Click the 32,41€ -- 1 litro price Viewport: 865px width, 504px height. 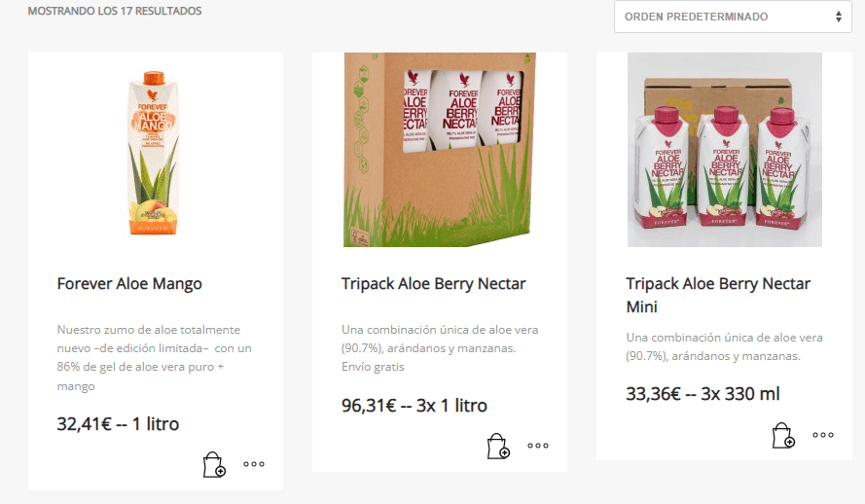pos(118,424)
